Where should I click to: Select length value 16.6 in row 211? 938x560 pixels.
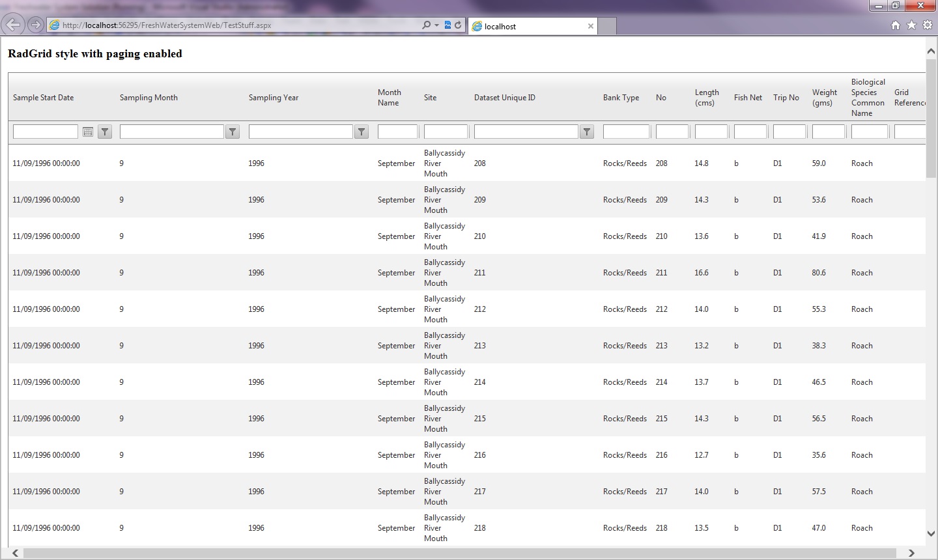tap(702, 273)
